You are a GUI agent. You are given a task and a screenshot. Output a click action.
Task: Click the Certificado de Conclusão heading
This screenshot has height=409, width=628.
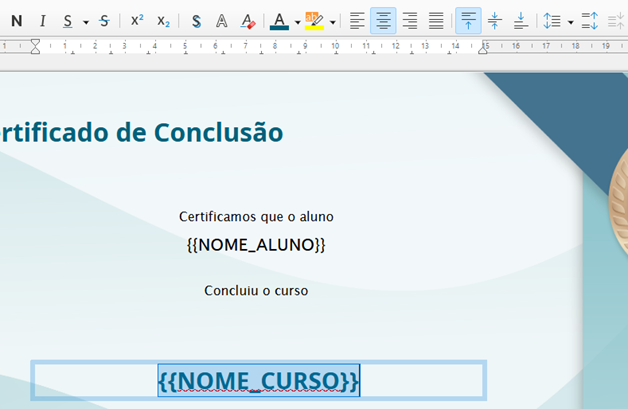coord(140,133)
